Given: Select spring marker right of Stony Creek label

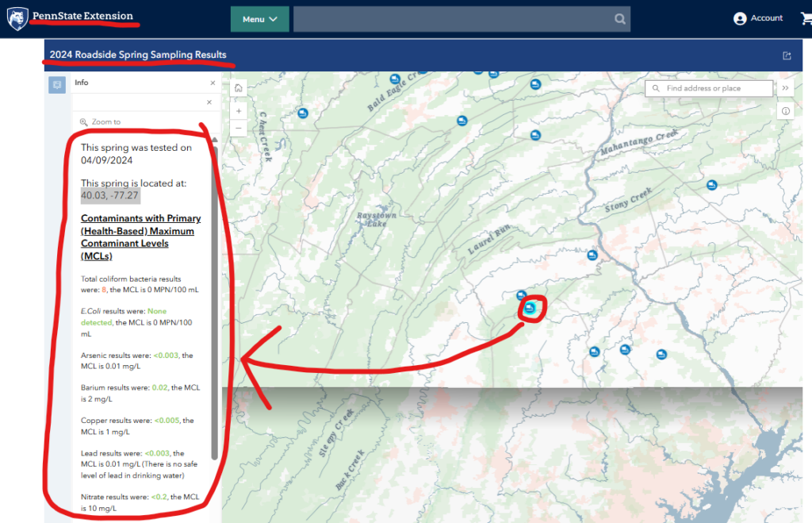Looking at the screenshot, I should 712,185.
